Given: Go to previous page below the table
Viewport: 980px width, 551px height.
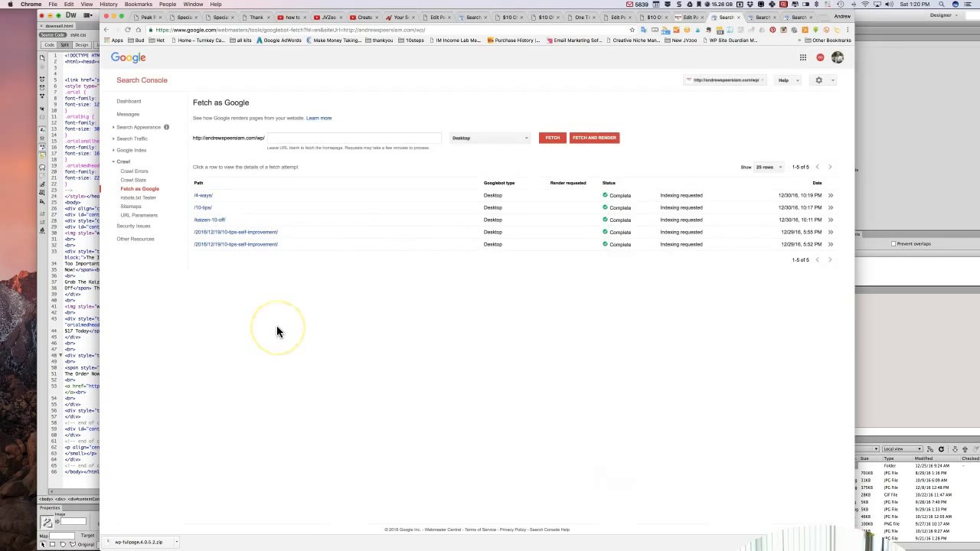Looking at the screenshot, I should [817, 260].
